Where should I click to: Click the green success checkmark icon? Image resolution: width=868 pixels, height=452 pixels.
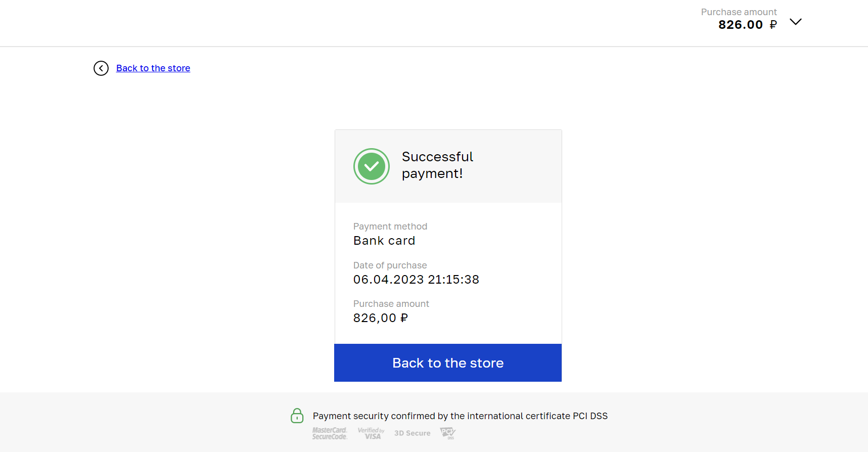(x=372, y=166)
